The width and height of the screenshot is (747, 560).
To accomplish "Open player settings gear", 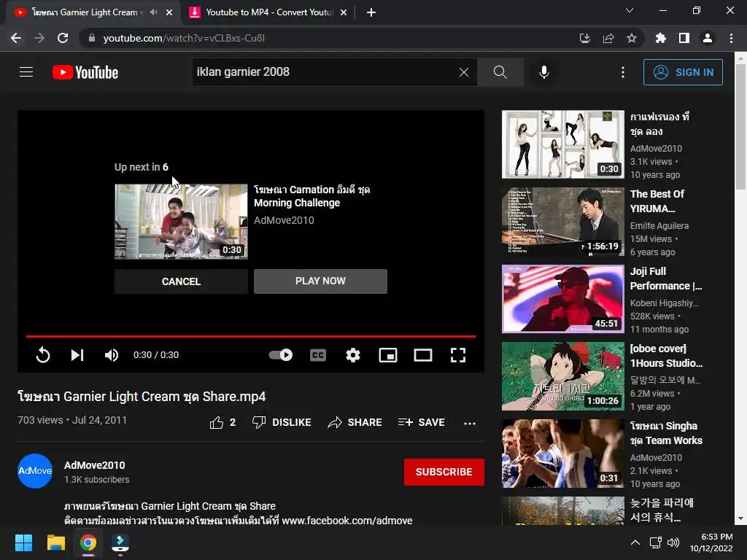I will tap(353, 355).
